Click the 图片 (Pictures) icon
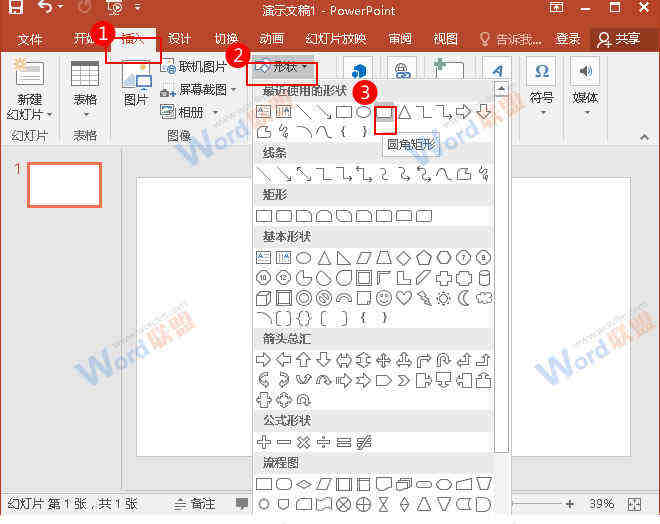The image size is (660, 524). (x=136, y=85)
